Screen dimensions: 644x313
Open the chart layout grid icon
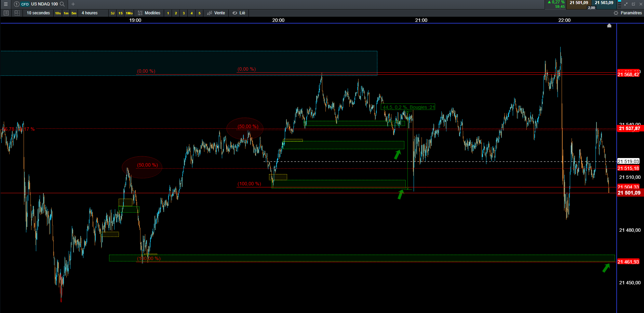click(17, 13)
